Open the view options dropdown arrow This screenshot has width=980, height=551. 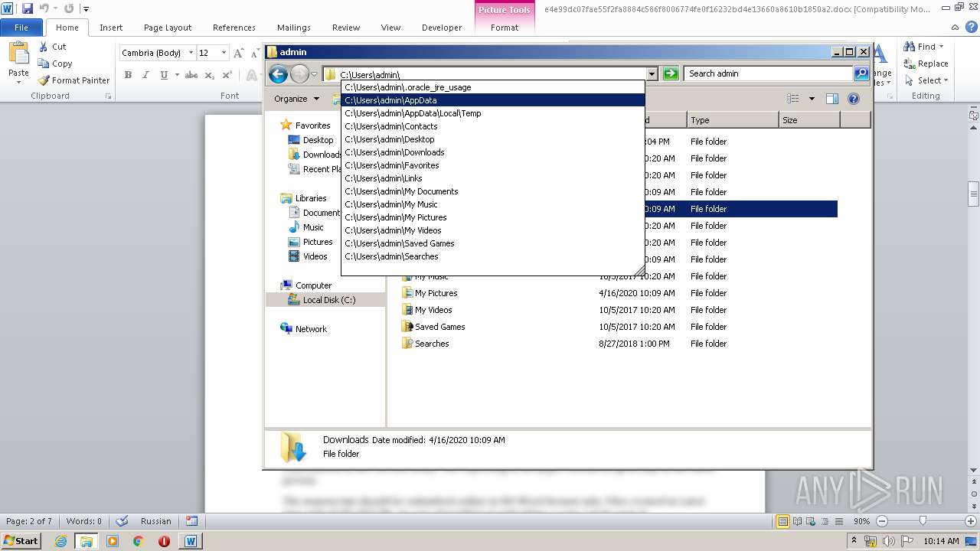[812, 99]
